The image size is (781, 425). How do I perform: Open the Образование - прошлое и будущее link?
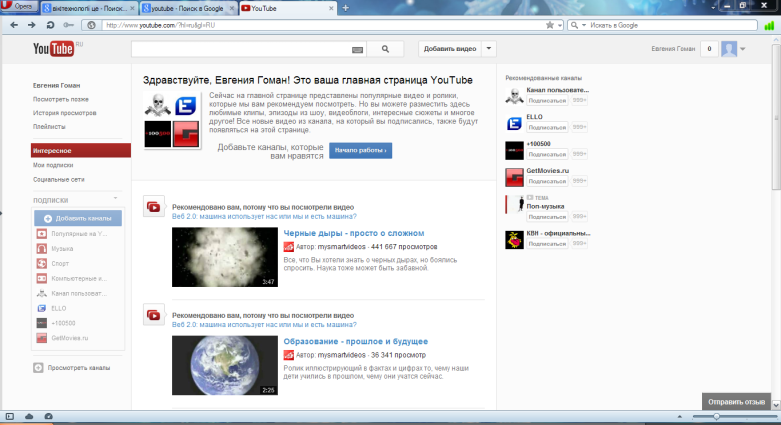click(356, 341)
